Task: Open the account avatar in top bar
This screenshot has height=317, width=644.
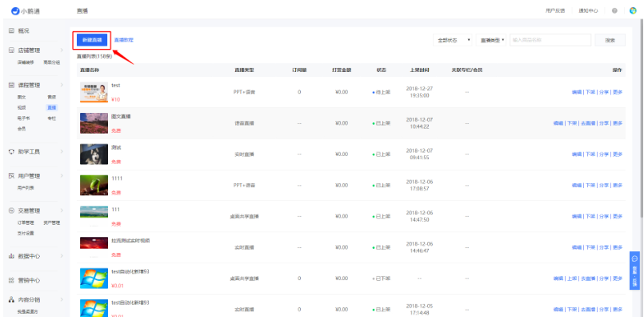Action: tap(633, 10)
